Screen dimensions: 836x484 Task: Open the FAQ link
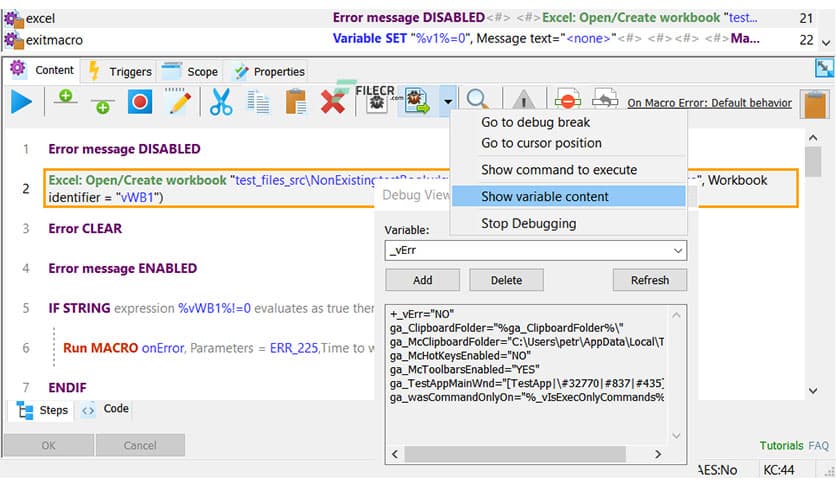(818, 445)
